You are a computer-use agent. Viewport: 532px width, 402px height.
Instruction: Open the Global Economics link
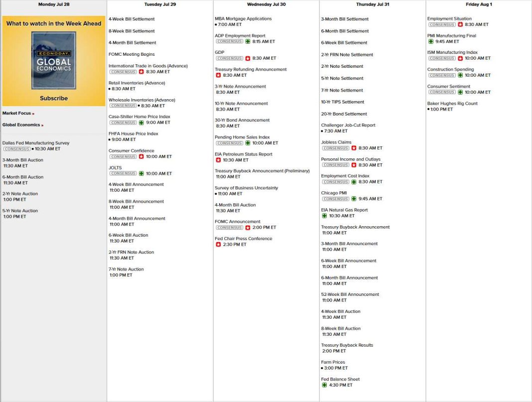point(21,125)
